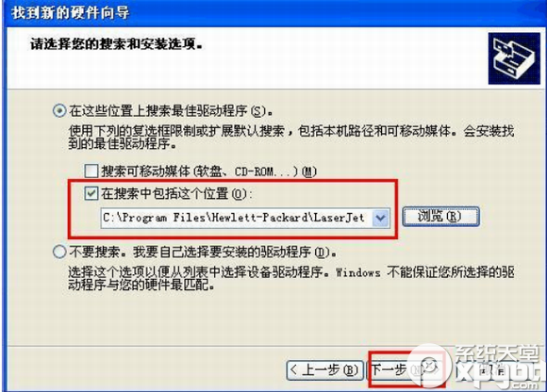Click the 找到新的硬件向导 title bar

click(273, 13)
